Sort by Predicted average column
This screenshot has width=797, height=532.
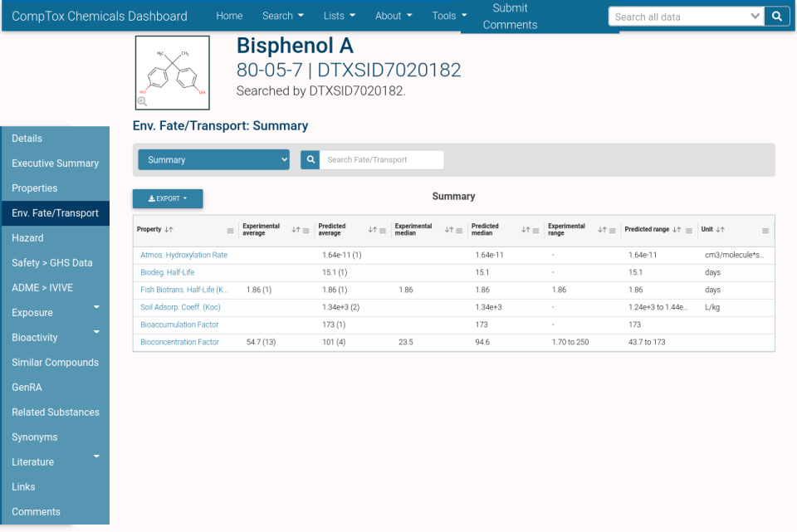[x=373, y=230]
